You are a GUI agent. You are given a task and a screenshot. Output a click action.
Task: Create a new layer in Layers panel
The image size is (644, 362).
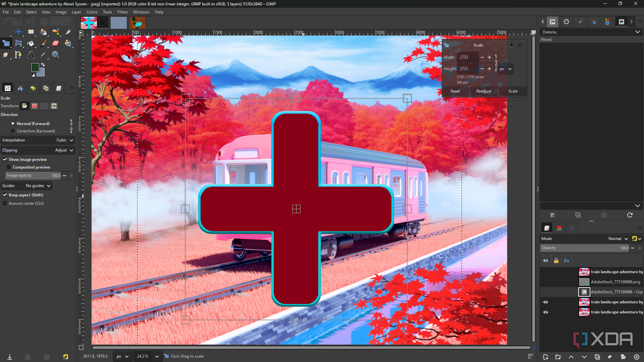(546, 357)
